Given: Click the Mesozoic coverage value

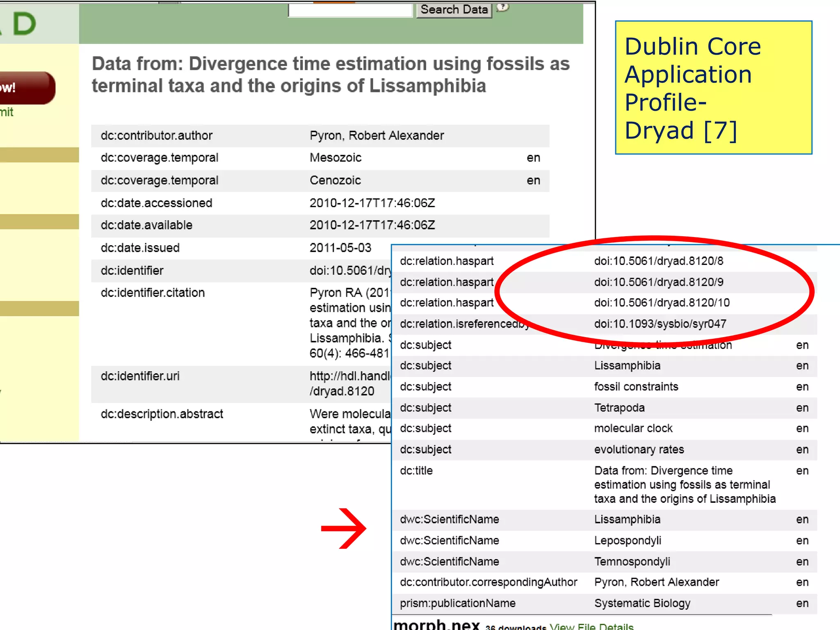Looking at the screenshot, I should (336, 157).
